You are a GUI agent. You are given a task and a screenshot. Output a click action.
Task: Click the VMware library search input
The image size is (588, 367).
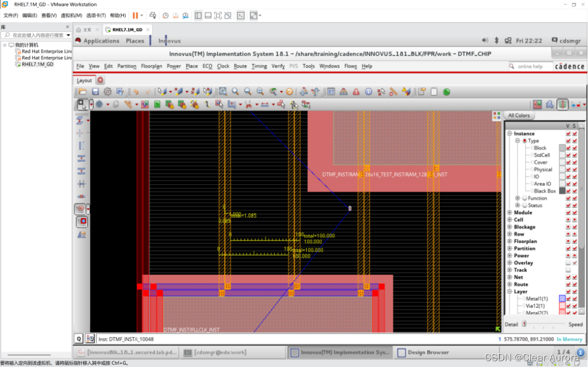36,35
